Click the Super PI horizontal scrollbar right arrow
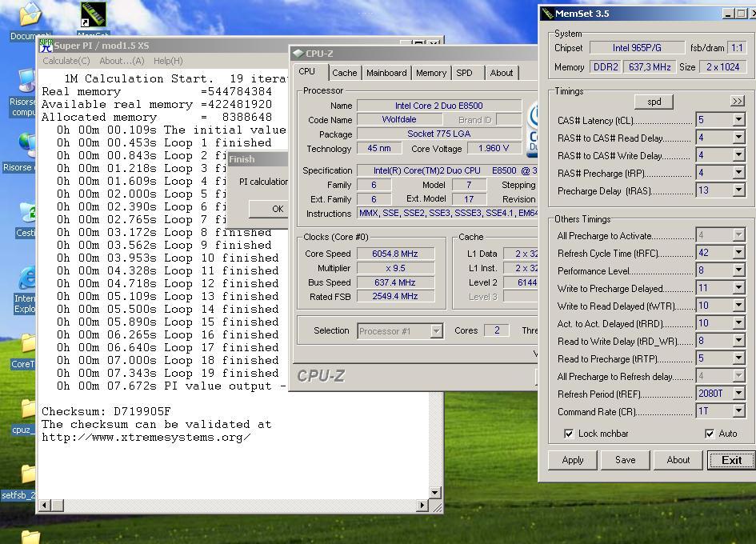 (422, 505)
